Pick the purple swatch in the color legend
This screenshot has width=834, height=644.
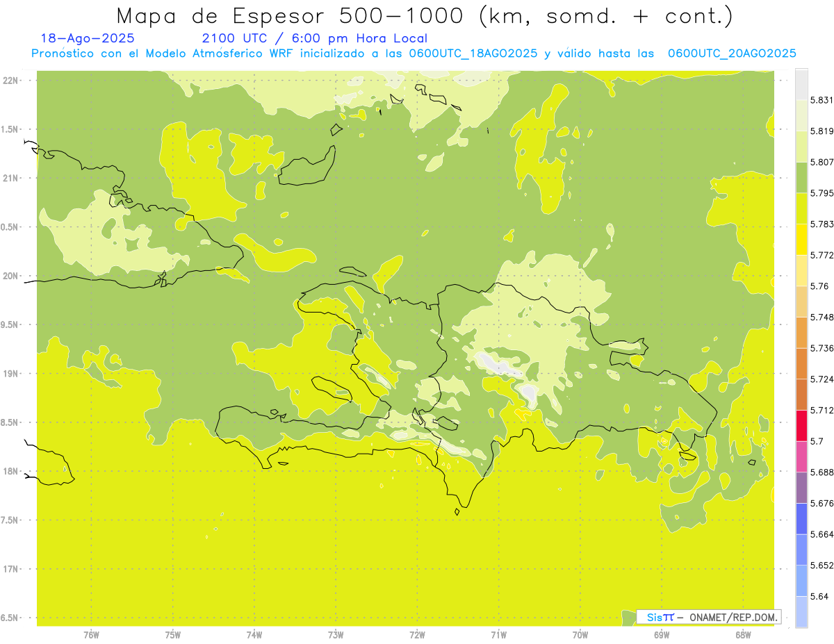coord(801,487)
